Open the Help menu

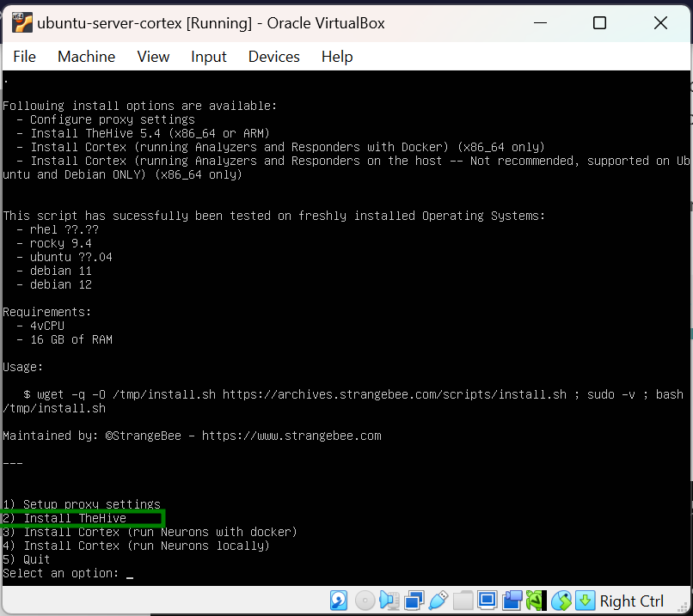tap(337, 57)
